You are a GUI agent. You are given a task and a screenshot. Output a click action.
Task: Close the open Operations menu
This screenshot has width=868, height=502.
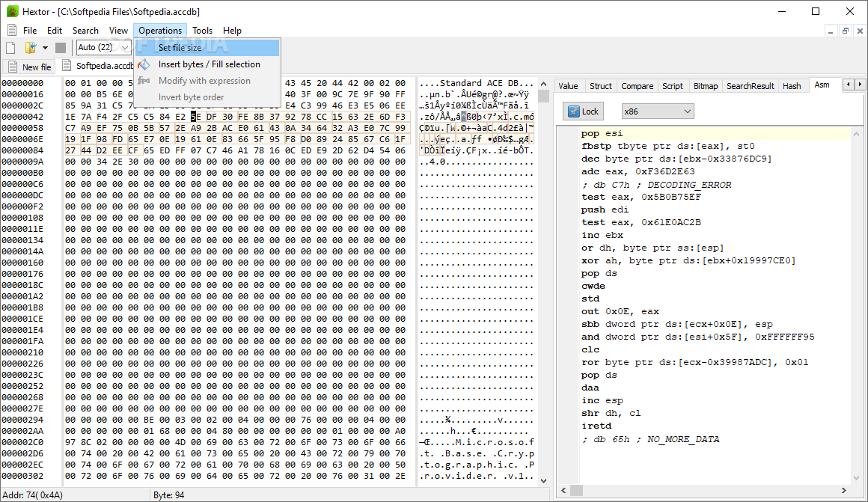tap(160, 31)
